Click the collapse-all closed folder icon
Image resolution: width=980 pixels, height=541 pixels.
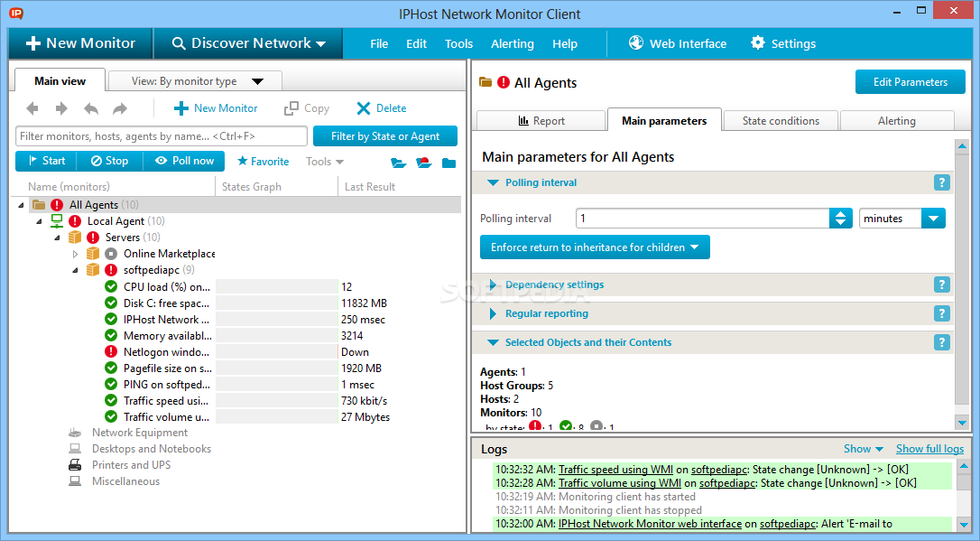click(x=448, y=163)
